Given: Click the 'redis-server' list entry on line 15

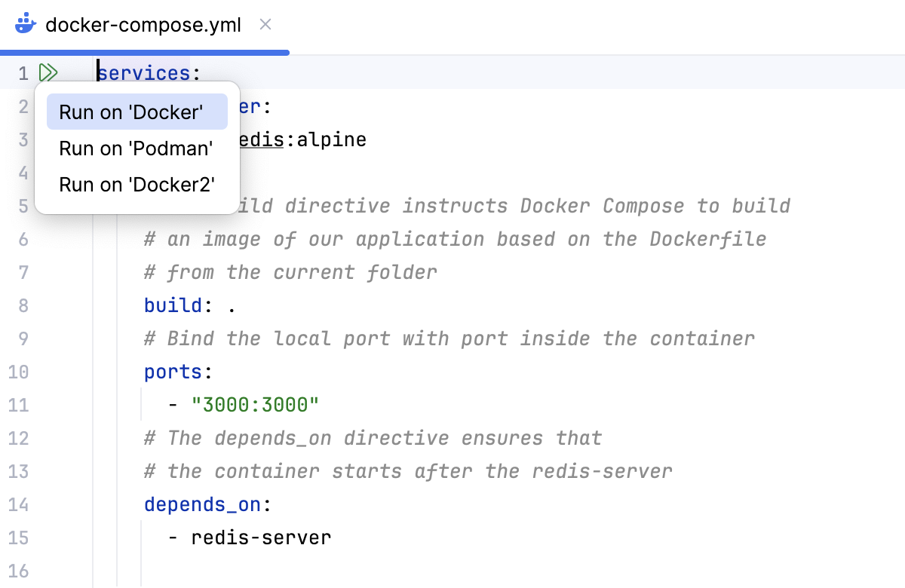Looking at the screenshot, I should click(x=261, y=537).
